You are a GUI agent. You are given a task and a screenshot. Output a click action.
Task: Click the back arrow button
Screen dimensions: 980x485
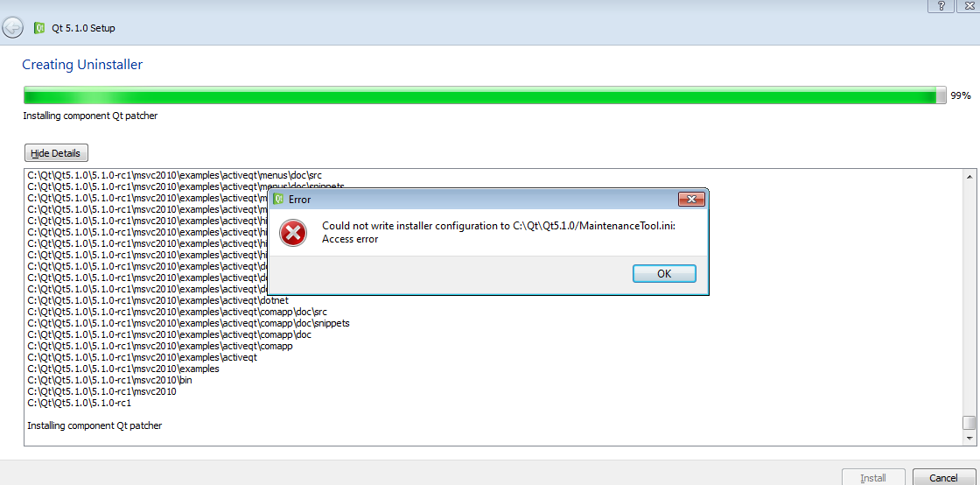12,28
